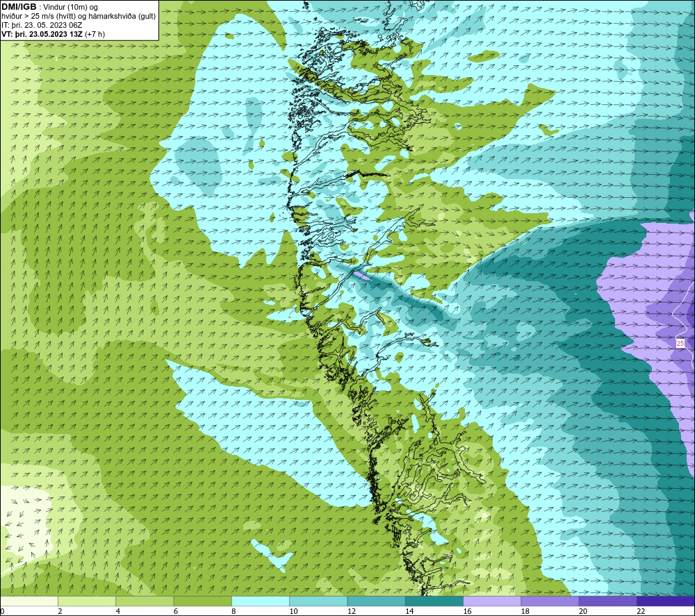Click the legend value '2'
The height and width of the screenshot is (616, 695).
(x=60, y=611)
